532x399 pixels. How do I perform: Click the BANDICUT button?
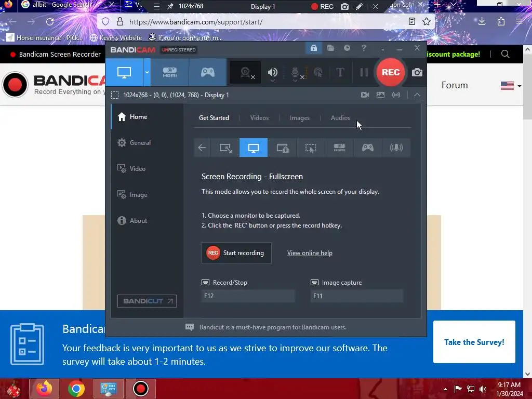click(x=147, y=301)
